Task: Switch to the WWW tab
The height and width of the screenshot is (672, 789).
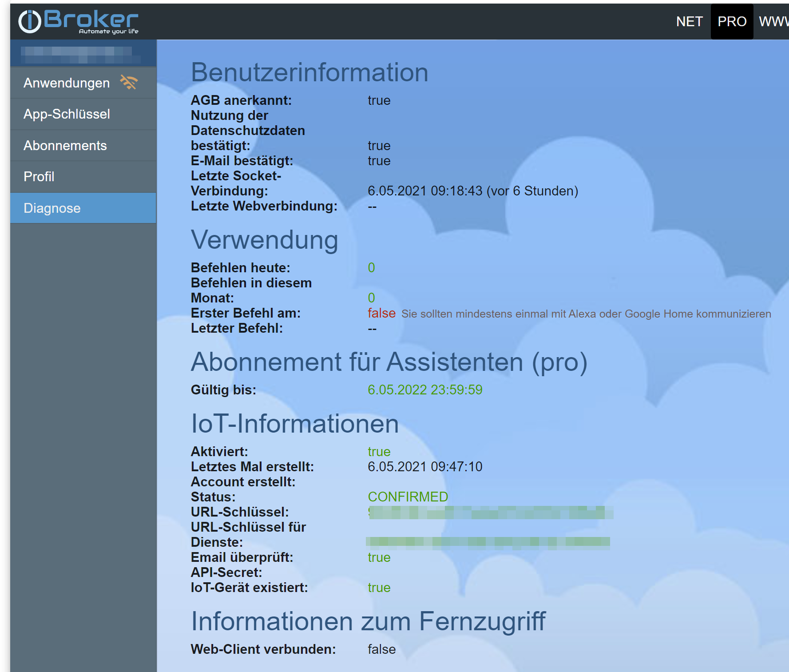Action: (x=773, y=21)
